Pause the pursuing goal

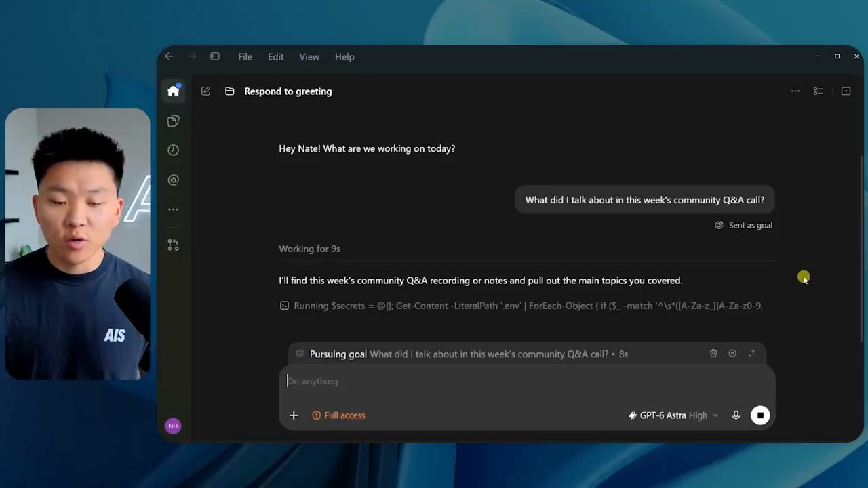coord(732,354)
